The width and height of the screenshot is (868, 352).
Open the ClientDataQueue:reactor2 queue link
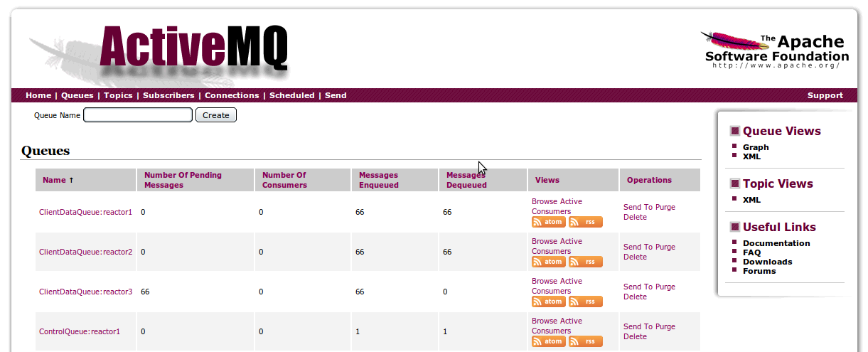click(85, 252)
